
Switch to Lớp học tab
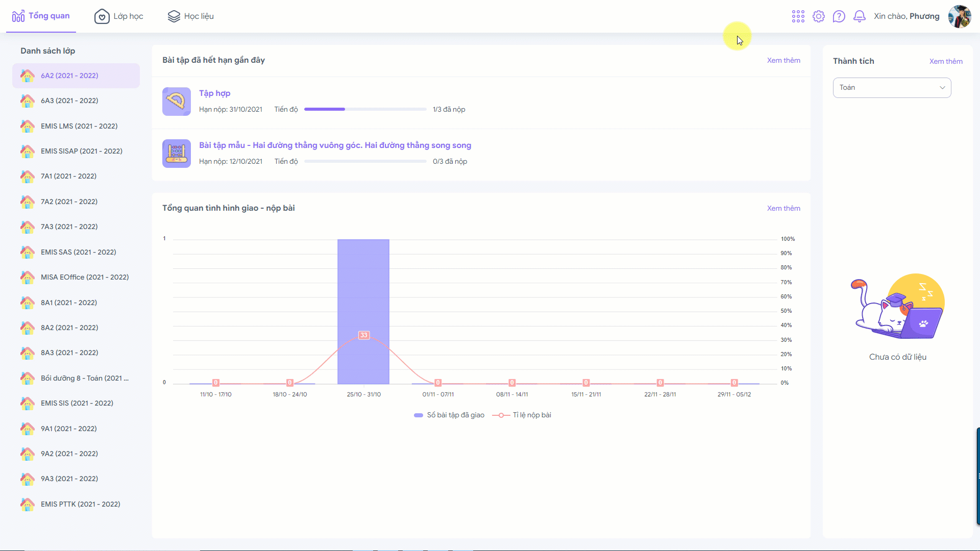click(x=119, y=16)
